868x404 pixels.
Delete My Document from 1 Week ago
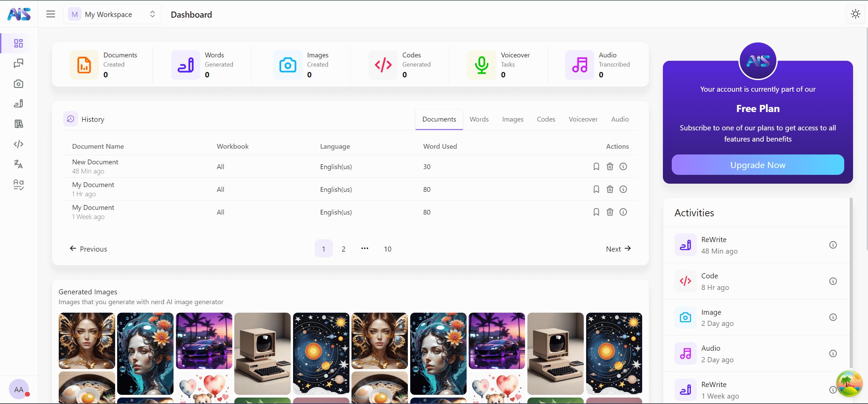coord(610,212)
